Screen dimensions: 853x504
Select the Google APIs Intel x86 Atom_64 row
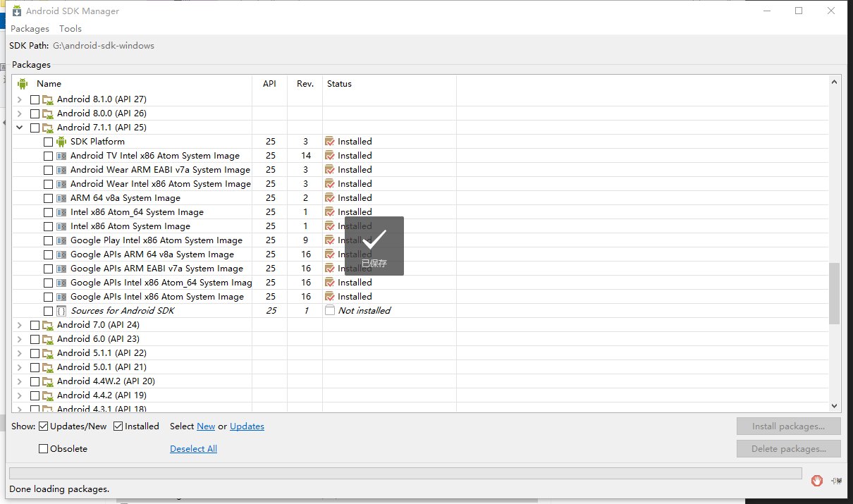421,283
